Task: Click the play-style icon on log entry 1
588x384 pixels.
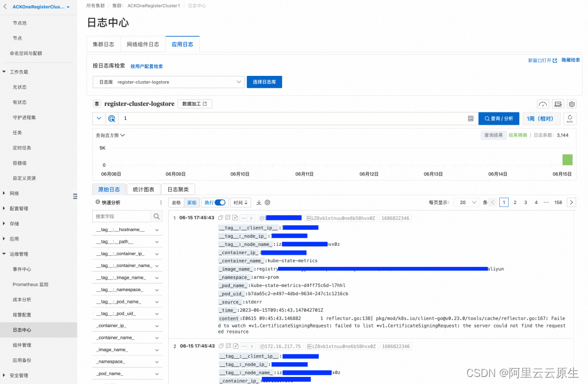Action: tap(235, 218)
